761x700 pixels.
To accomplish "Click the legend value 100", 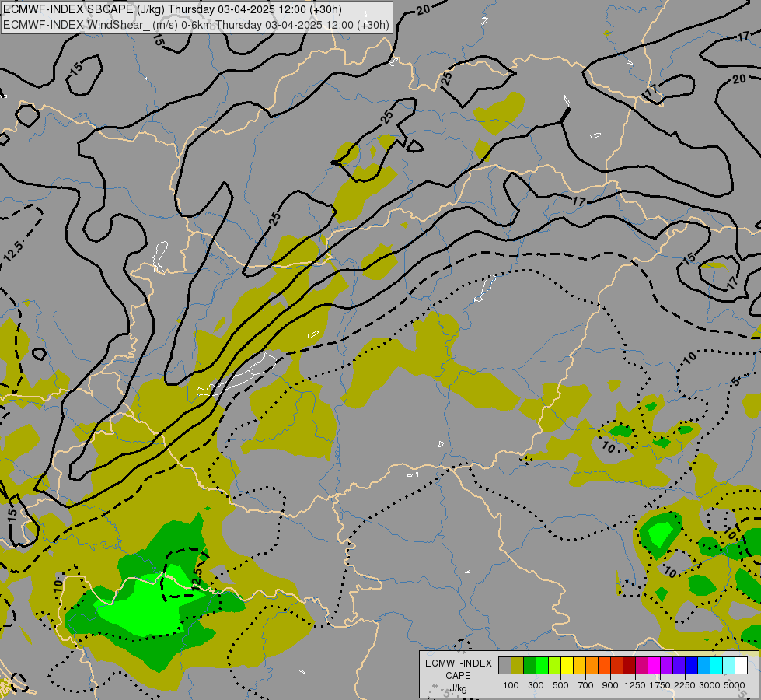I will [511, 685].
